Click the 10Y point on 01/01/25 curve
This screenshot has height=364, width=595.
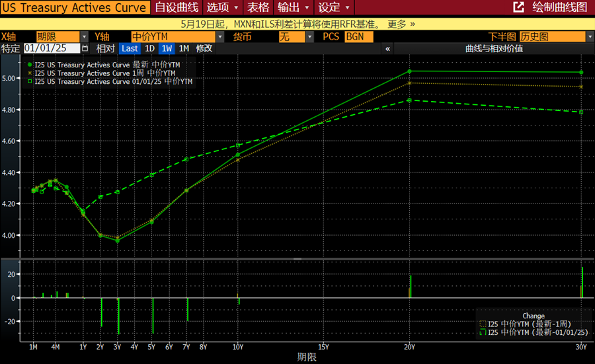click(238, 145)
